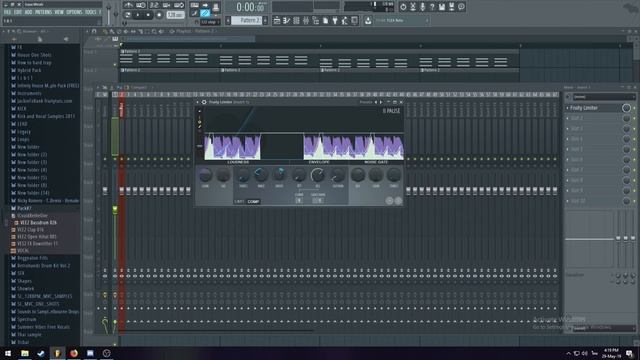The width and height of the screenshot is (640, 360).
Task: Open Fruity Limiter slot menu arrow
Action: pos(567,108)
